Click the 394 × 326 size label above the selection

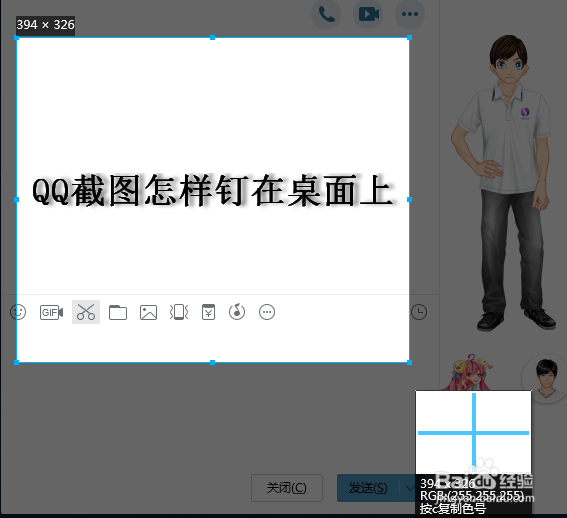46,25
